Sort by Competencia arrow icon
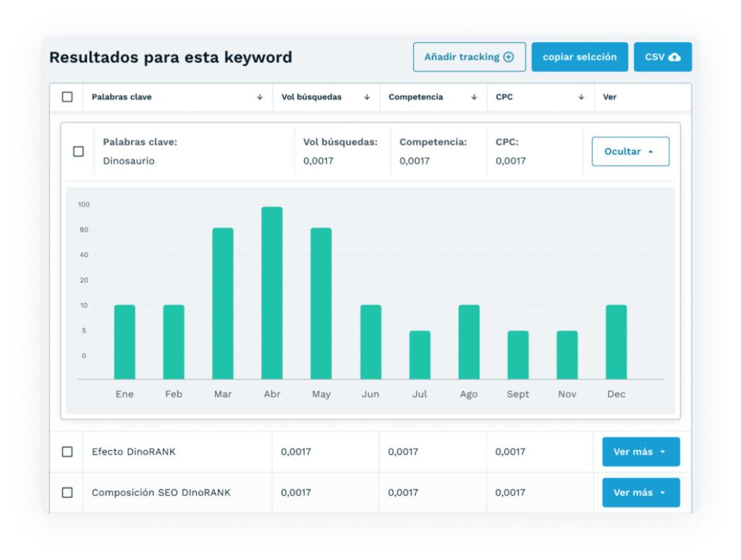Viewport: 741px width, 560px height. (474, 97)
